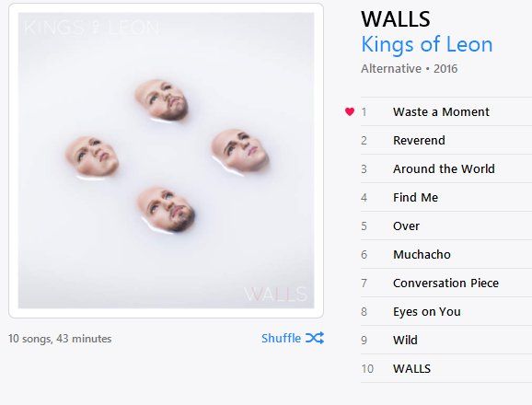Click the WALLS album title heading
The image size is (532, 405).
click(396, 18)
